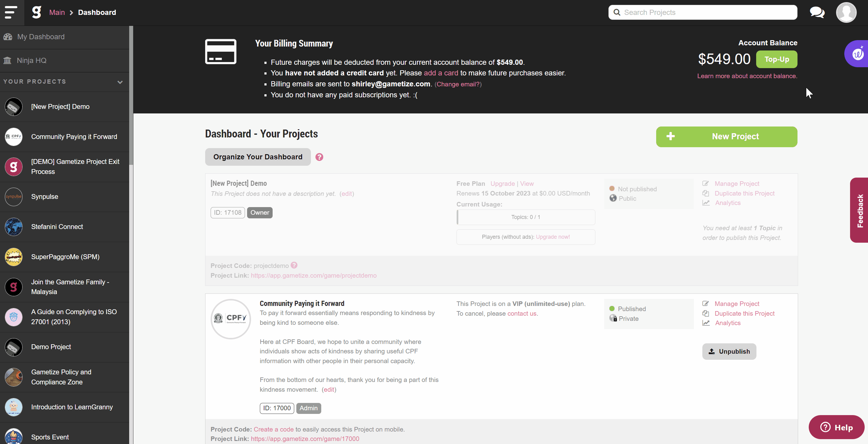Open the chat messages icon
Image resolution: width=868 pixels, height=444 pixels.
click(x=817, y=12)
